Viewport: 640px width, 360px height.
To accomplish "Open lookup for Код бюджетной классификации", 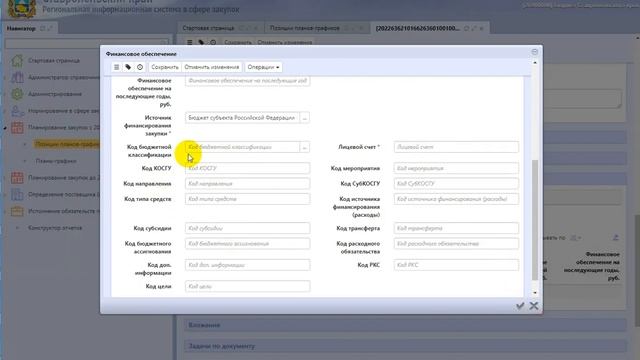I will click(304, 147).
